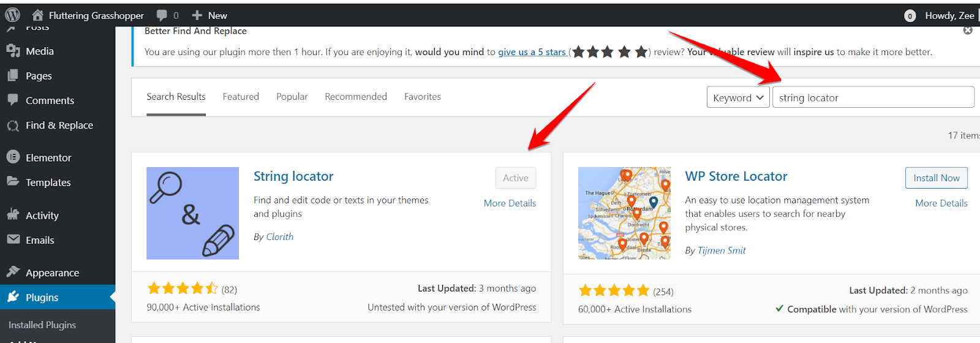Switch to the Featured tab

[241, 97]
